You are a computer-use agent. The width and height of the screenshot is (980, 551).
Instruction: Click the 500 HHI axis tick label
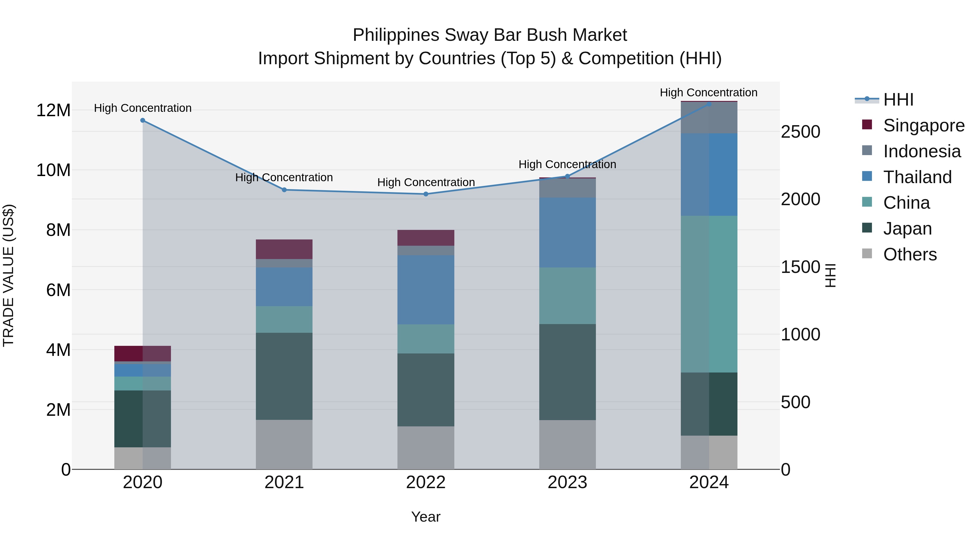[795, 402]
